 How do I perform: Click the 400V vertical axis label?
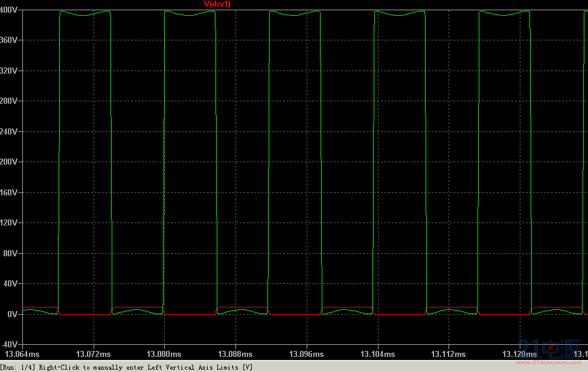pyautogui.click(x=8, y=10)
